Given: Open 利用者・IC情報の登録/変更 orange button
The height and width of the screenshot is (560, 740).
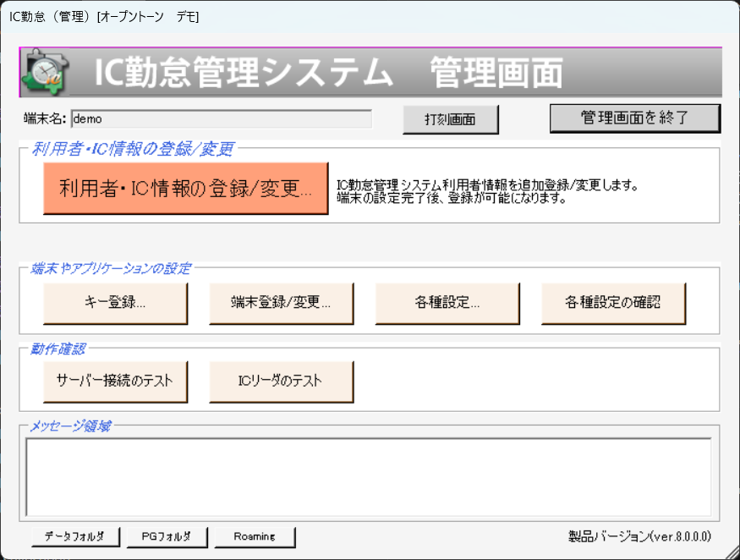Looking at the screenshot, I should [185, 188].
